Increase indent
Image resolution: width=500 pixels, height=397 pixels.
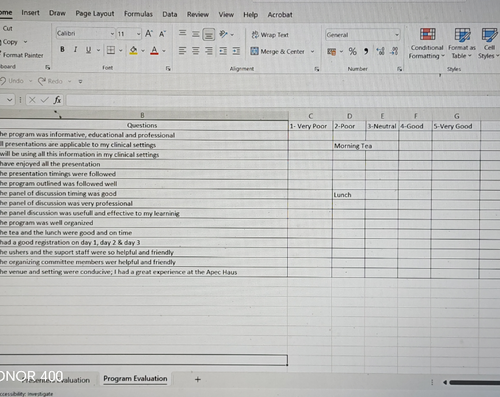click(x=236, y=51)
